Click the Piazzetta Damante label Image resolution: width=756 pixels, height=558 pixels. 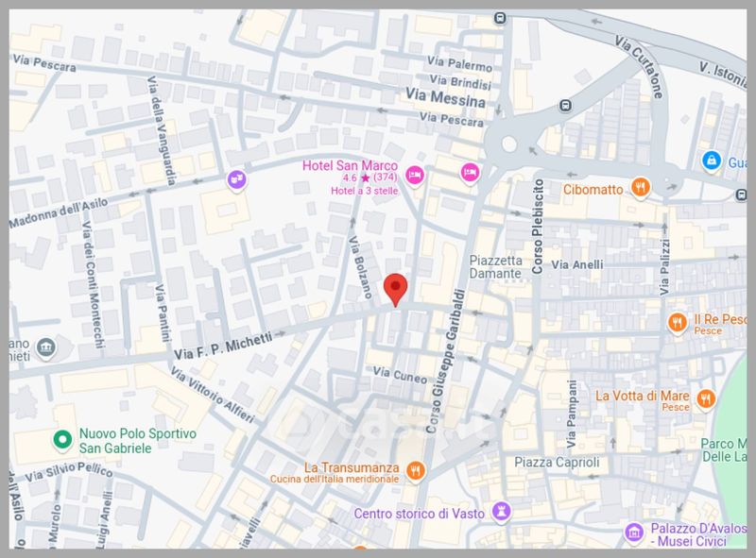(495, 267)
